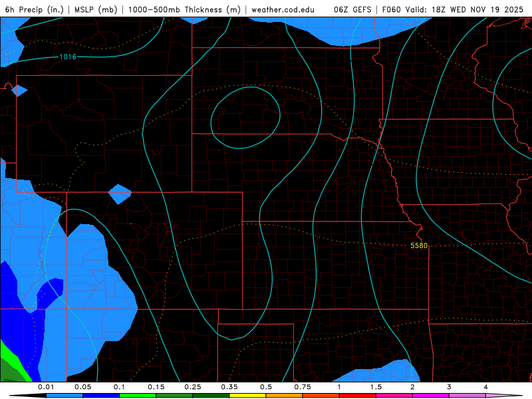The width and height of the screenshot is (532, 399).
Task: Click the magenta 2 inch legend swatch
Action: coord(431,396)
